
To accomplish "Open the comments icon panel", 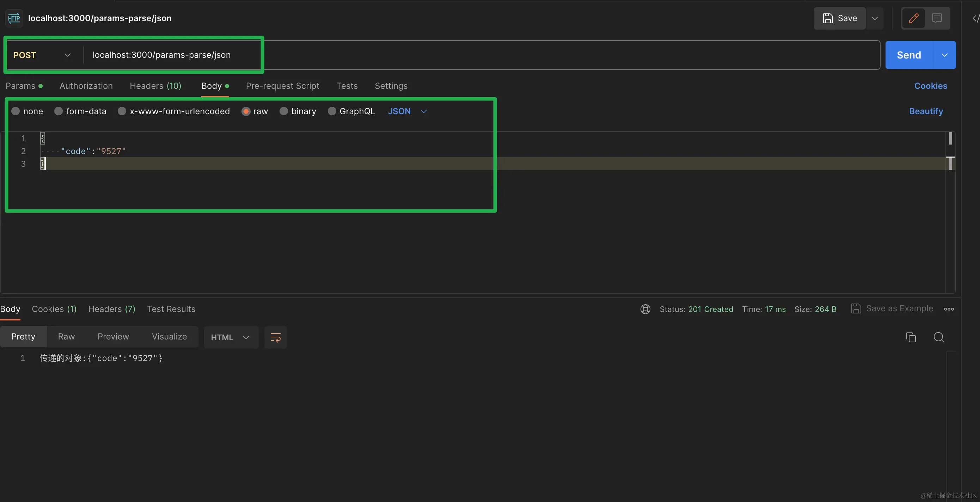I will tap(937, 18).
